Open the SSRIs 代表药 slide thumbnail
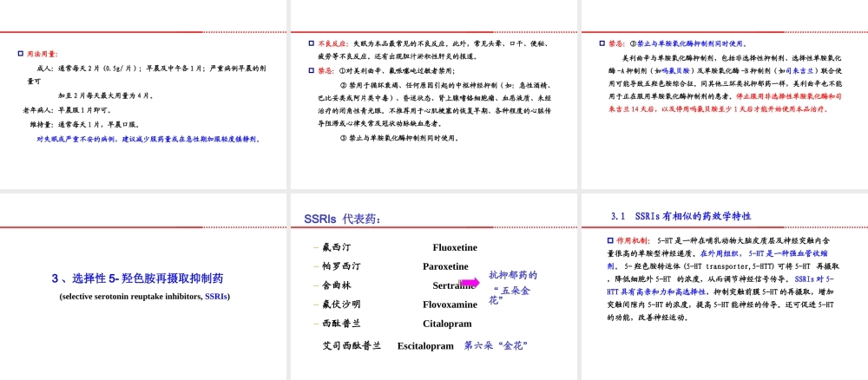This screenshot has height=380, width=868. point(434,286)
